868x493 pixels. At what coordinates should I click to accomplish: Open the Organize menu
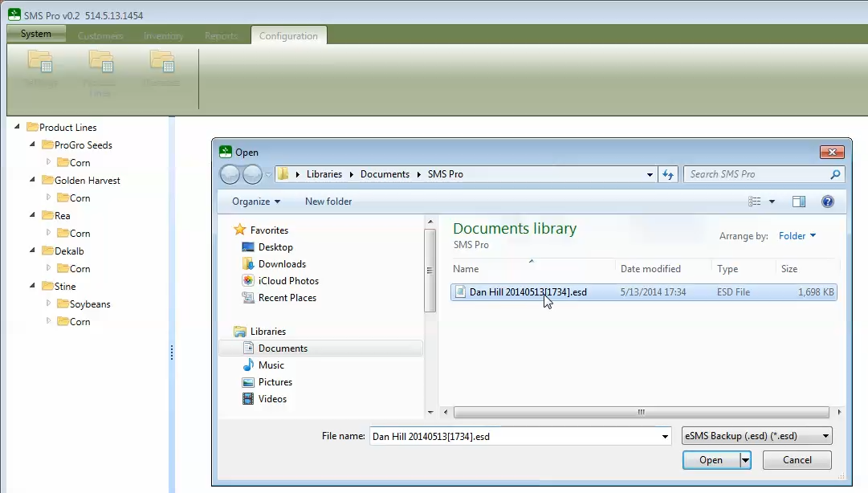point(256,202)
